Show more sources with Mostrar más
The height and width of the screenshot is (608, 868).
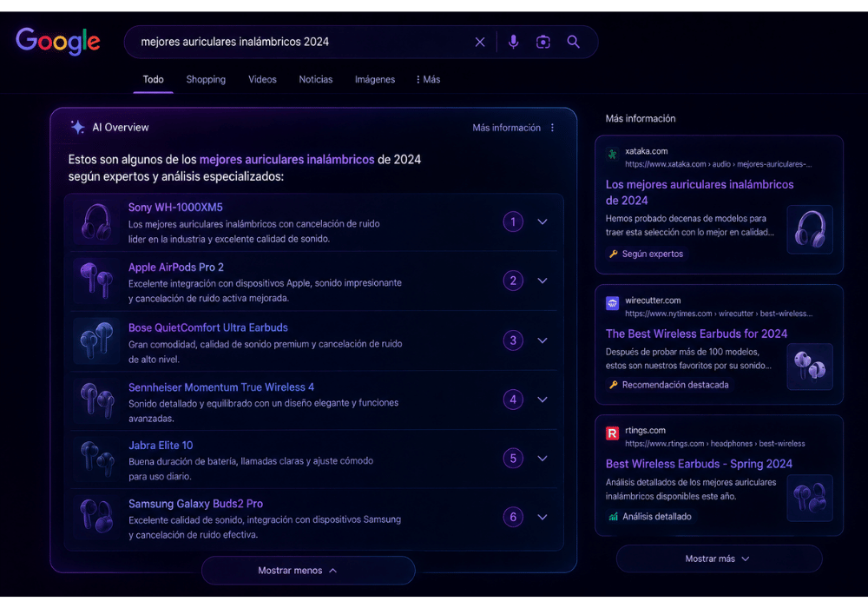(719, 558)
